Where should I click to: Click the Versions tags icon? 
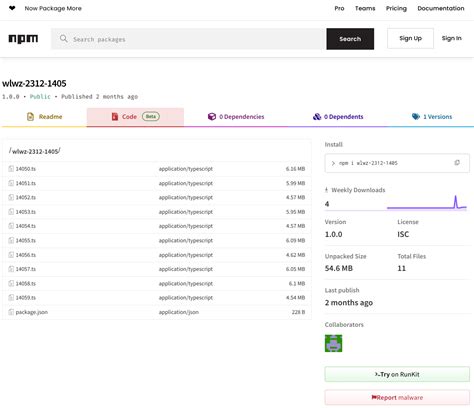tap(416, 117)
